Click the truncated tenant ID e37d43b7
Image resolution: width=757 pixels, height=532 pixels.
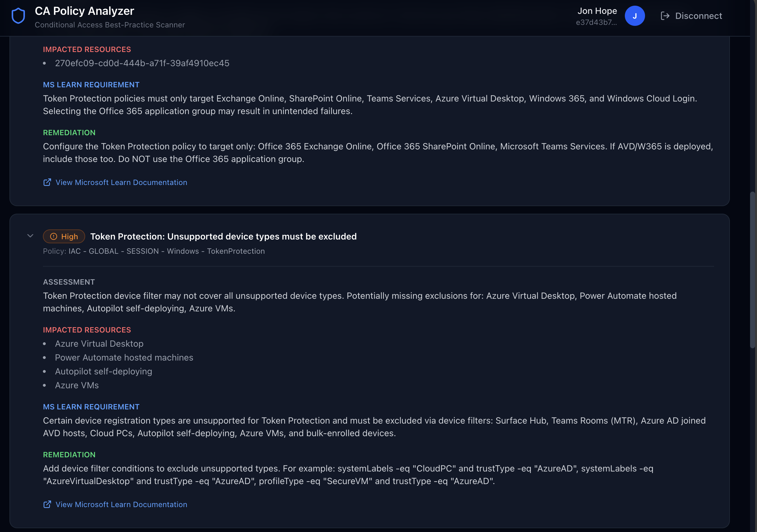pos(596,22)
